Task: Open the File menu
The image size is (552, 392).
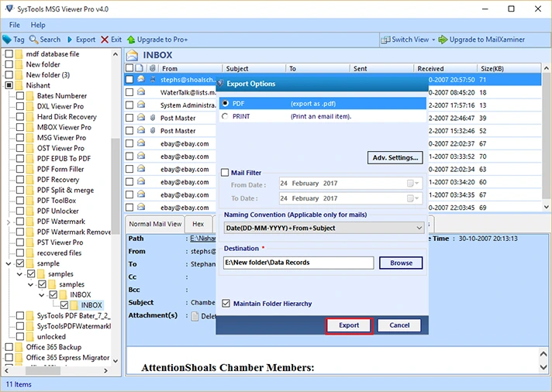Action: click(x=15, y=25)
